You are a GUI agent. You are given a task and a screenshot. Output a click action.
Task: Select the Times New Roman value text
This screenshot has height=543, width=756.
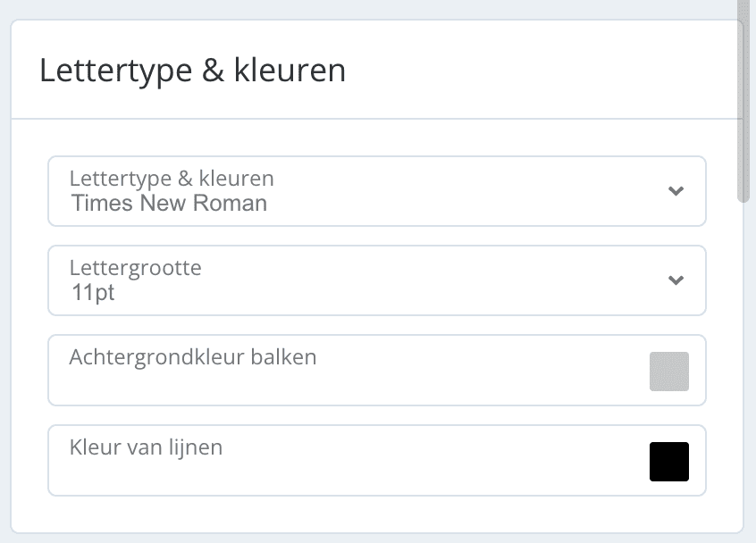169,204
